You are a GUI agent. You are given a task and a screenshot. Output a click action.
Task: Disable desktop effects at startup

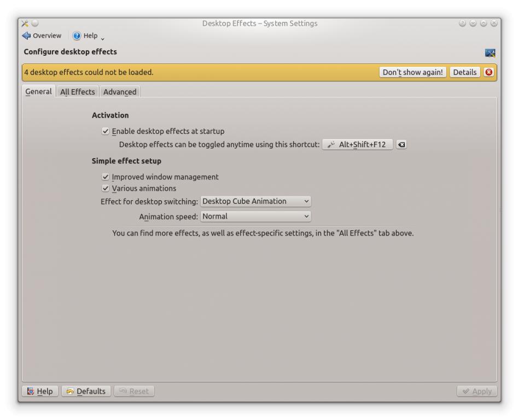106,131
